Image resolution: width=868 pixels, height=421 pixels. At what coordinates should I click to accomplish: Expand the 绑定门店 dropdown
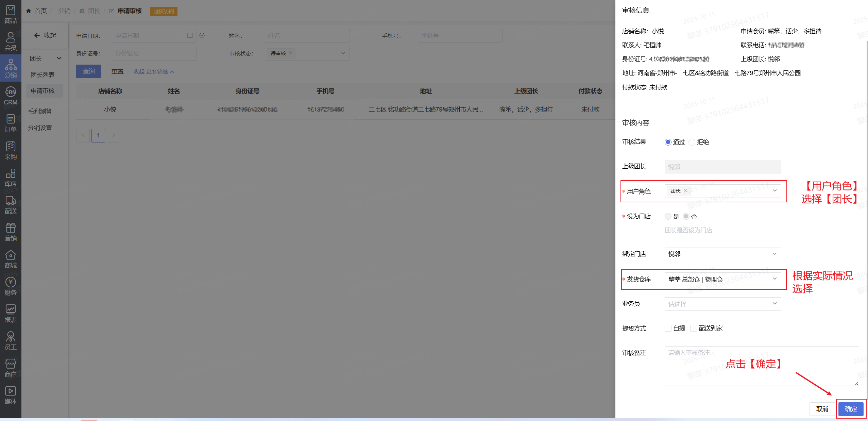[722, 254]
